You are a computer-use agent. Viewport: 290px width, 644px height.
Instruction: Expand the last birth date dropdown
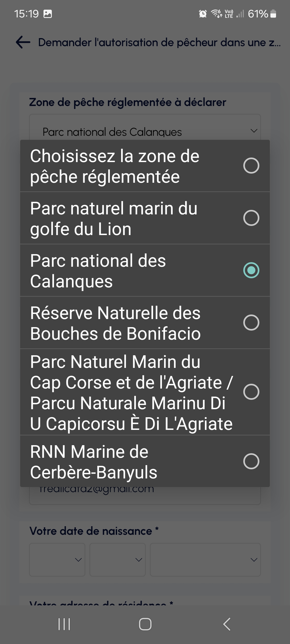point(205,559)
